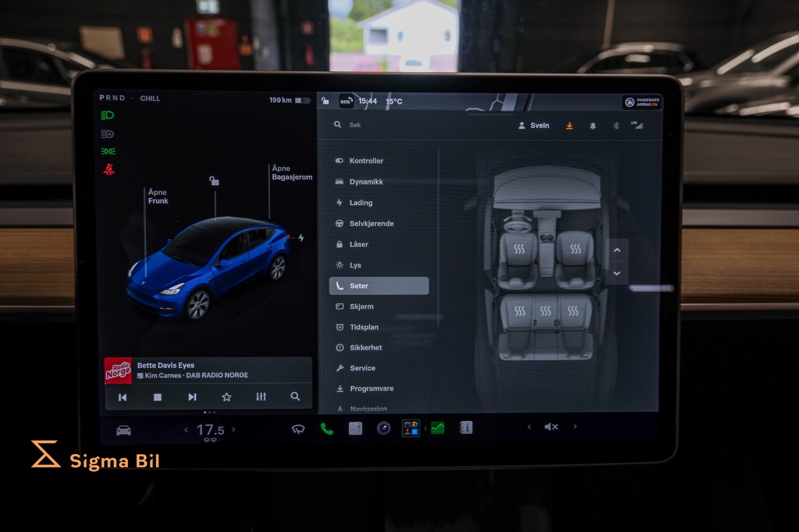
Task: Open the audio equalizer settings icon
Action: tap(261, 396)
